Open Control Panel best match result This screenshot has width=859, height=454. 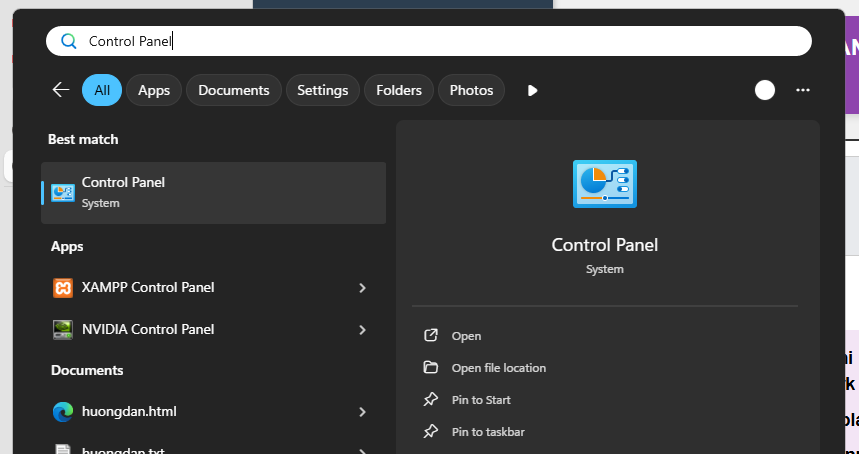[x=214, y=193]
